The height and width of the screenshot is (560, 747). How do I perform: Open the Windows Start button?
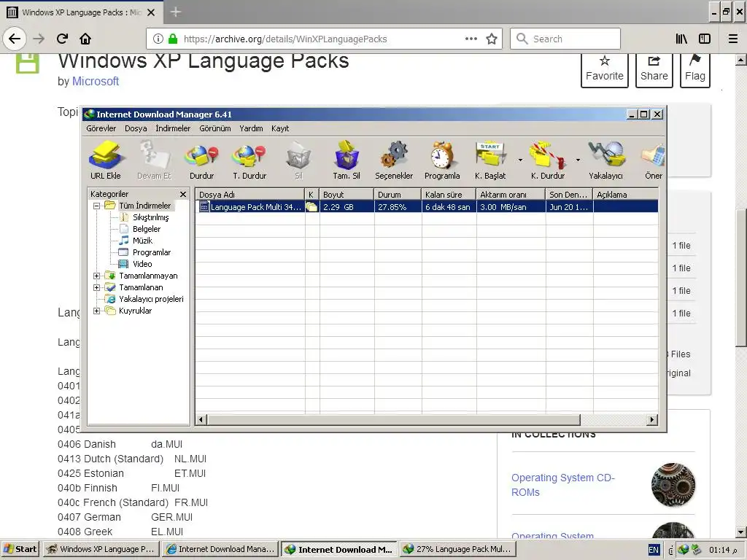[x=20, y=549]
